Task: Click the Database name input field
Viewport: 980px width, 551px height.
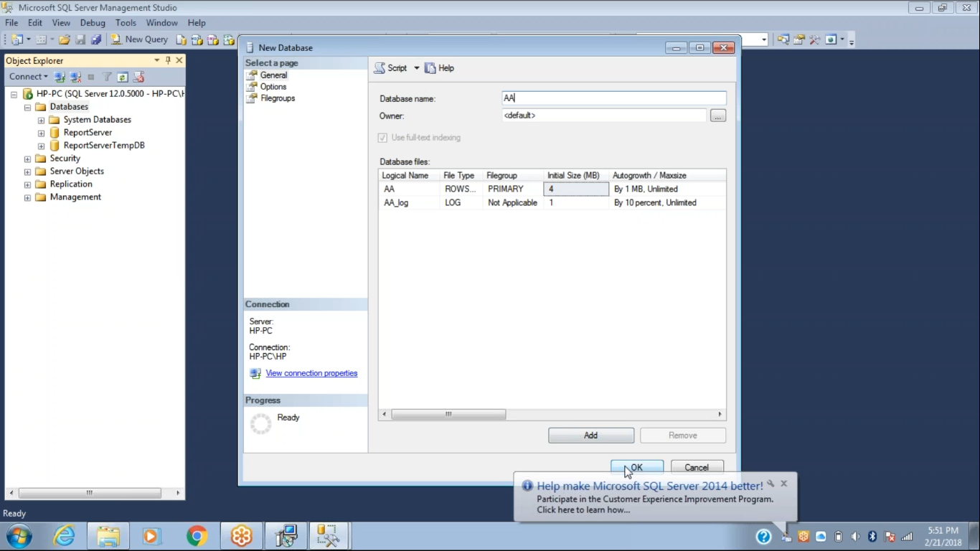Action: pos(614,98)
